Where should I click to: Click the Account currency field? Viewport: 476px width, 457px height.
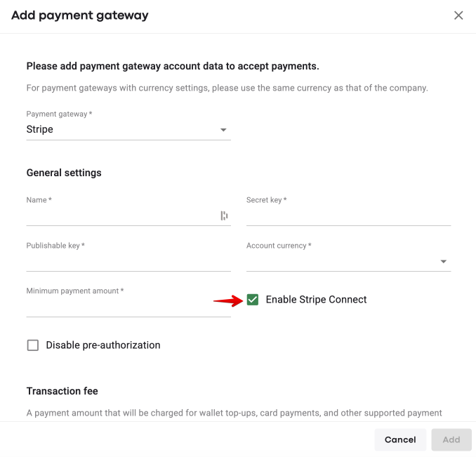pos(341,262)
